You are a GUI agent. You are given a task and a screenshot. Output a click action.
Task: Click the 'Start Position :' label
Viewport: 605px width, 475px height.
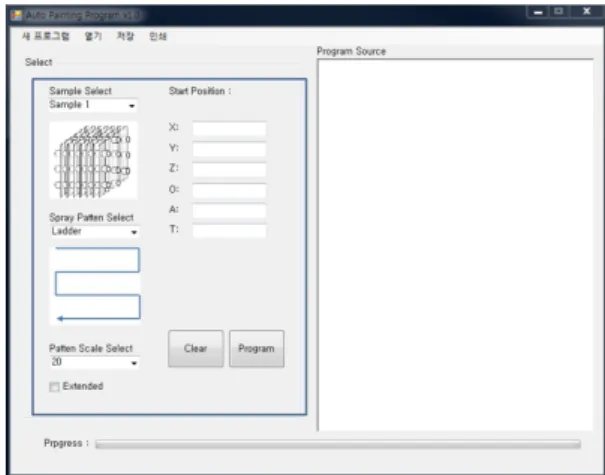pyautogui.click(x=200, y=91)
